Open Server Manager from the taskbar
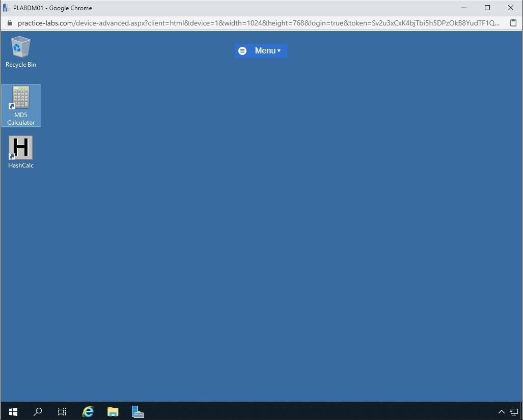523x420 pixels. point(137,411)
